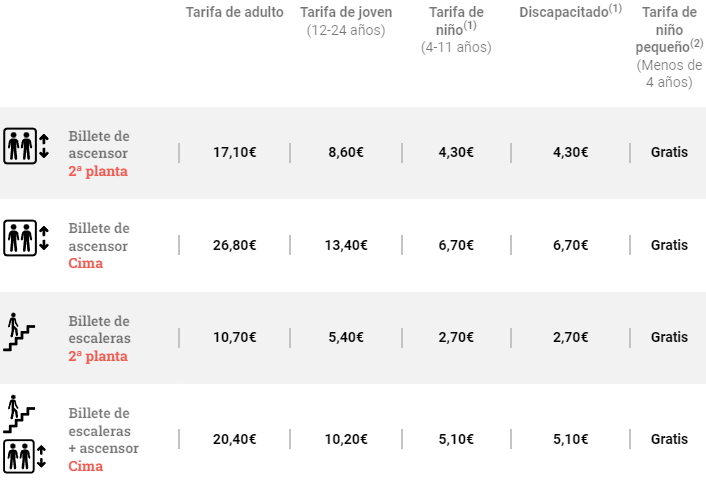Click the 13,40€ youth summit price
The height and width of the screenshot is (481, 706).
(x=346, y=245)
